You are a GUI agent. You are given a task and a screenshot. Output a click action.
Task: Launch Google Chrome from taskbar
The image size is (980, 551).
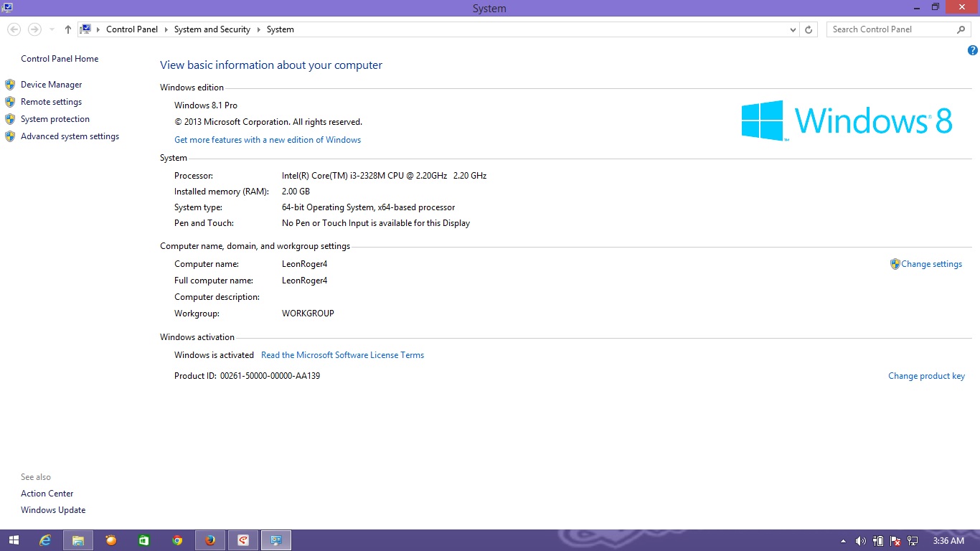177,540
